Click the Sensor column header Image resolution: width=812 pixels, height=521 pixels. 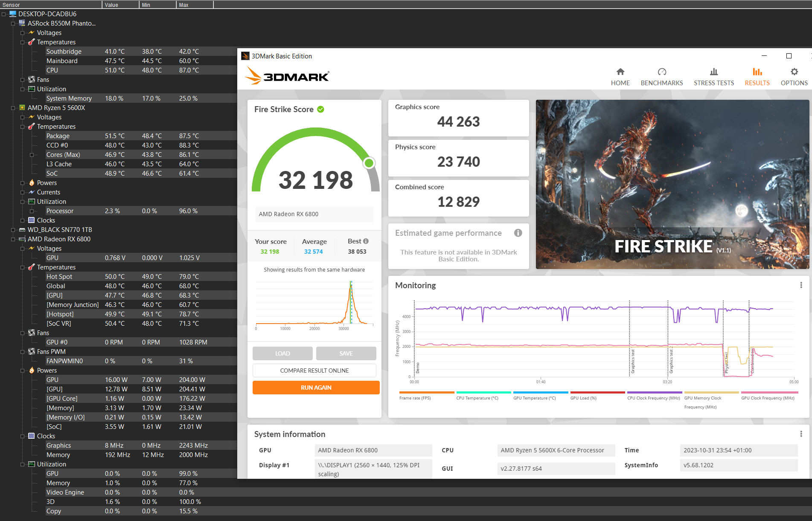pos(51,5)
